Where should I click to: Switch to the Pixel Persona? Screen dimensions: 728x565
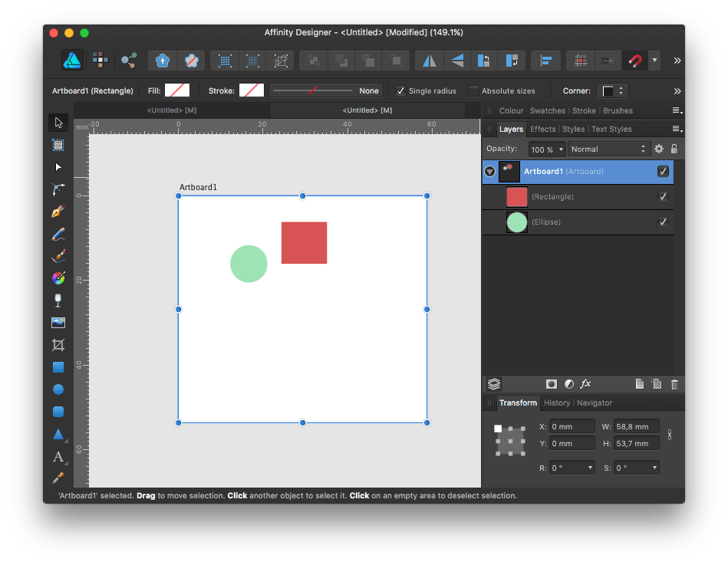[100, 61]
